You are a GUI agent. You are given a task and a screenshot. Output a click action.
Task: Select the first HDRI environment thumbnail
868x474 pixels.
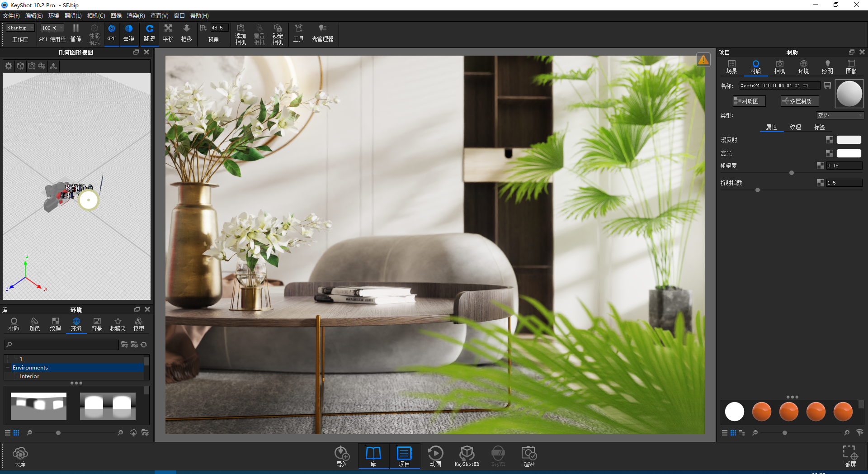pyautogui.click(x=38, y=406)
